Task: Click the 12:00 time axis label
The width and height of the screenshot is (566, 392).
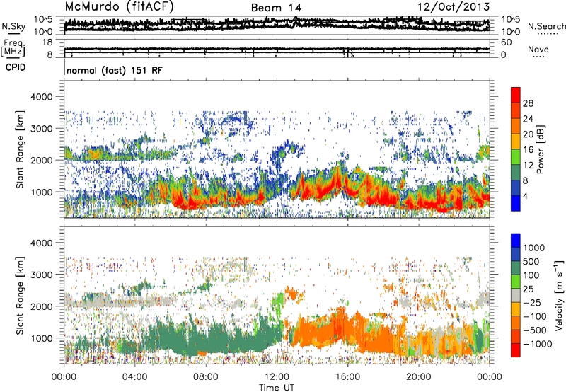Action: pos(277,377)
